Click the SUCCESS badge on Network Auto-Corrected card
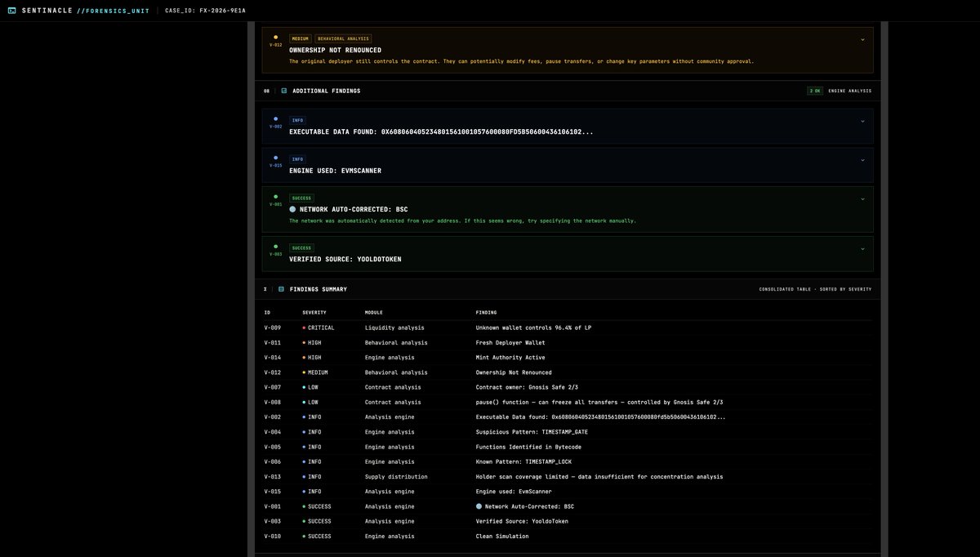The image size is (980, 557). coord(302,198)
